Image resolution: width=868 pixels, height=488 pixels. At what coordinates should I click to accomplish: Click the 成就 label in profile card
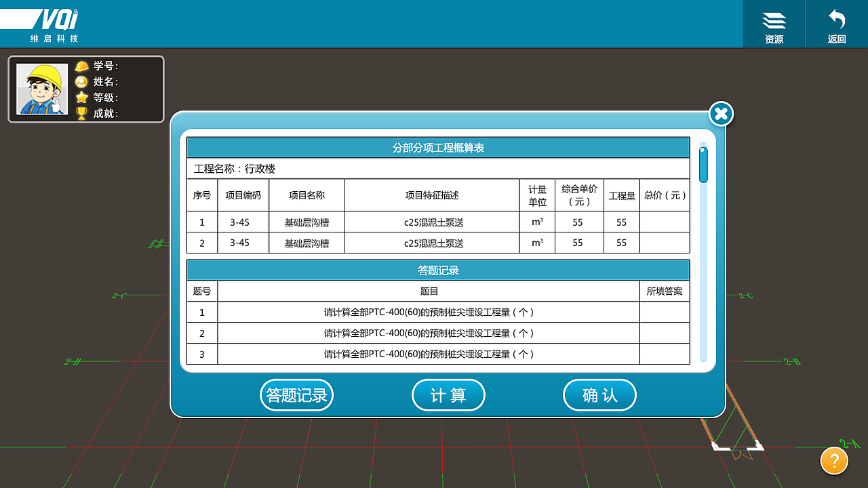click(x=106, y=113)
